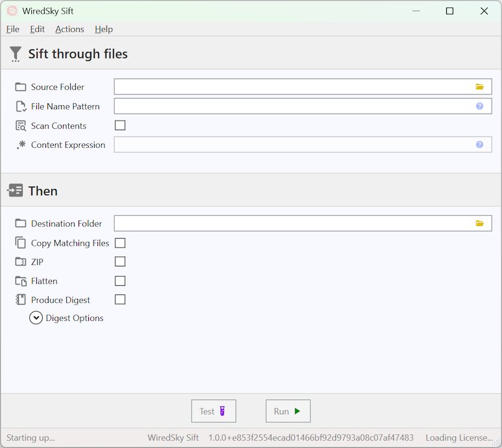Click the version string in status bar
This screenshot has width=502, height=448.
pyautogui.click(x=311, y=438)
